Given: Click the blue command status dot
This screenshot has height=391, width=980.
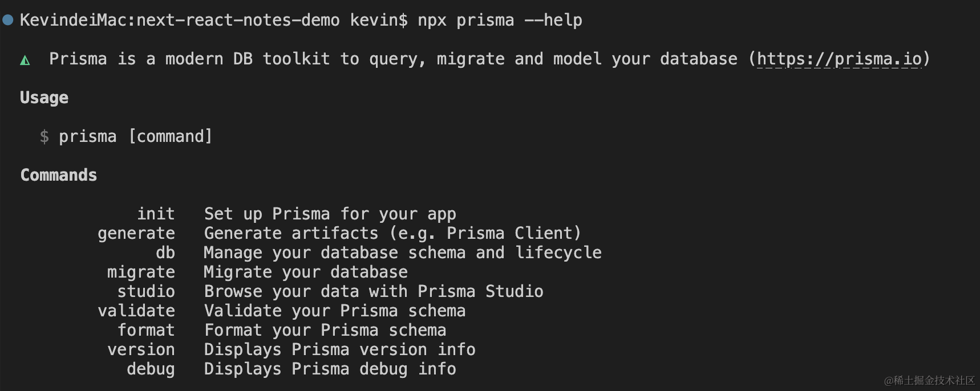Looking at the screenshot, I should (8, 21).
